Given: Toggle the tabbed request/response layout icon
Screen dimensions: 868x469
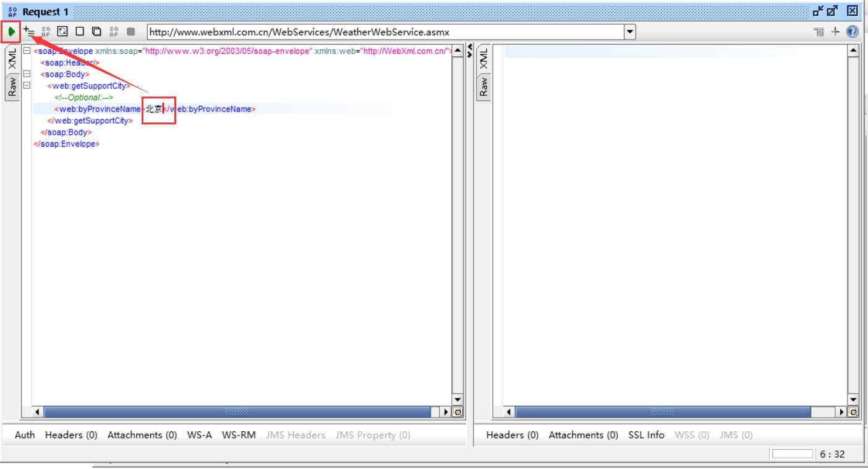Looking at the screenshot, I should 820,32.
